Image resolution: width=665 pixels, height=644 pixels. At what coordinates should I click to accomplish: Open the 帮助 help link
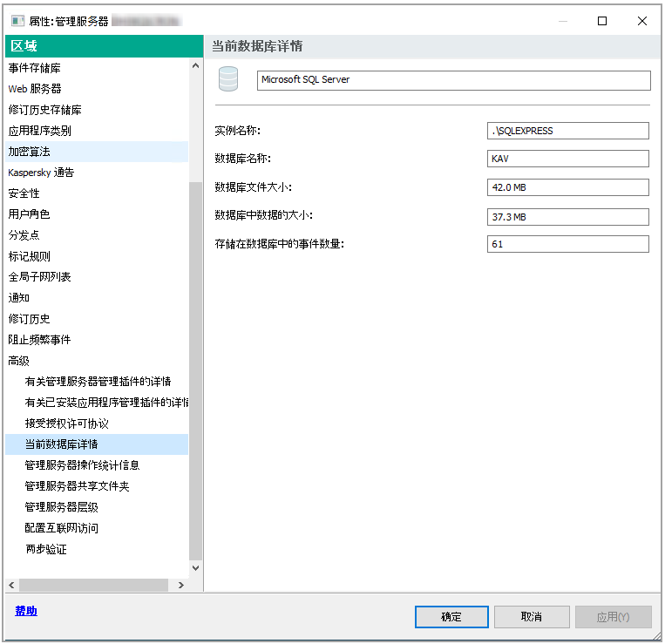pyautogui.click(x=26, y=611)
